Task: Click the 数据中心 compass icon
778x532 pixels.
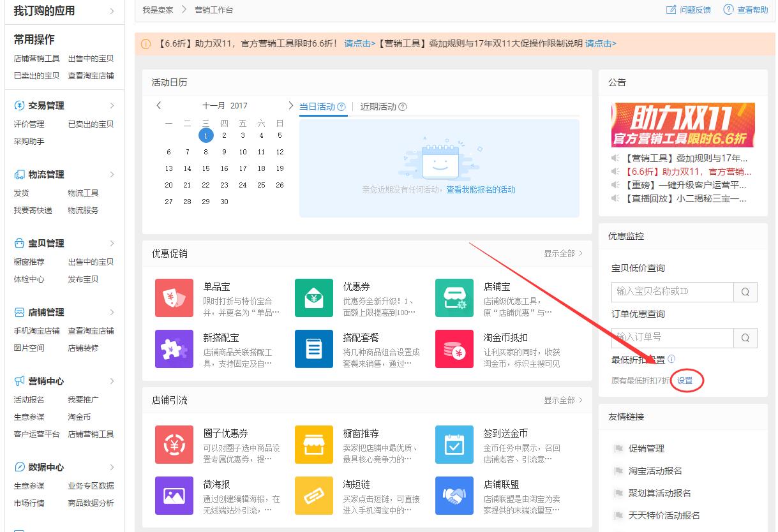Action: click(x=19, y=467)
